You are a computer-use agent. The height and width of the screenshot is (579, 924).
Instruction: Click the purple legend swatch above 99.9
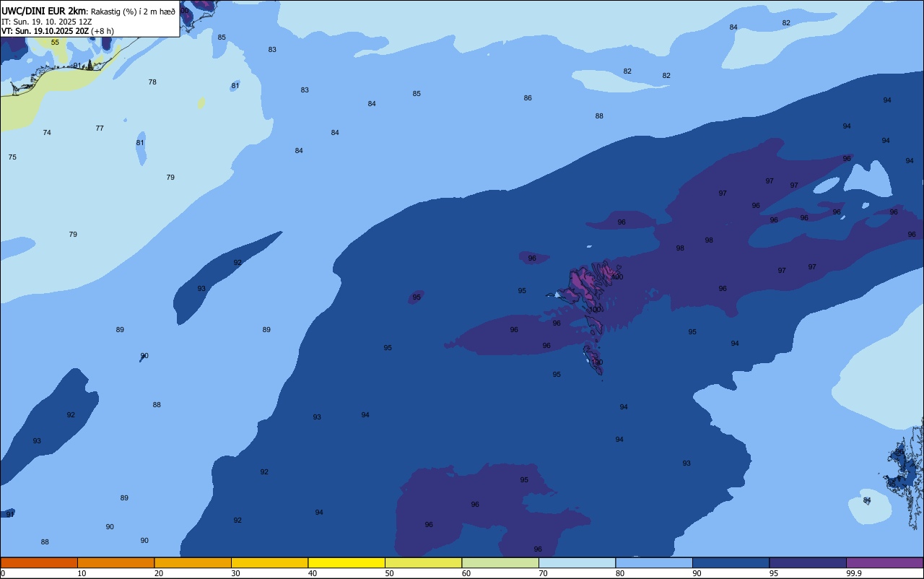(x=884, y=562)
